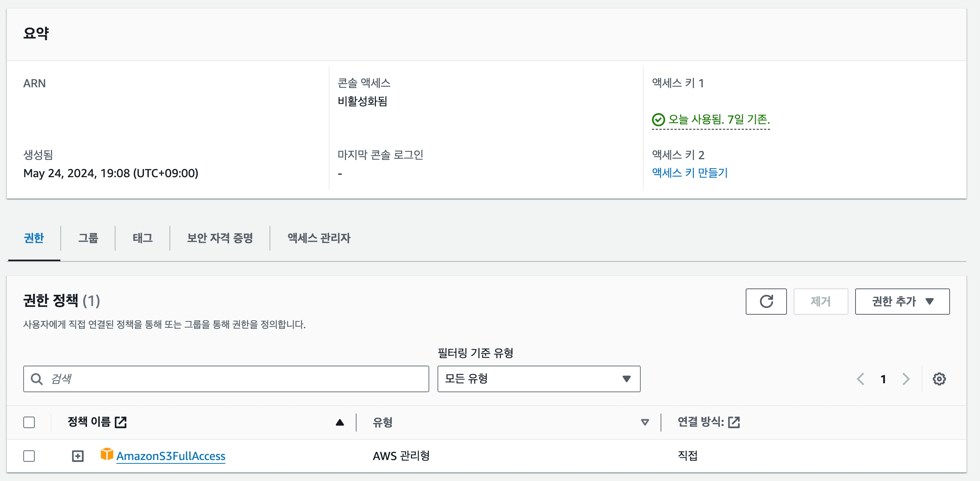Open the AmazonS3FullAccess policy link
Screen dimensions: 980x481
coord(171,456)
